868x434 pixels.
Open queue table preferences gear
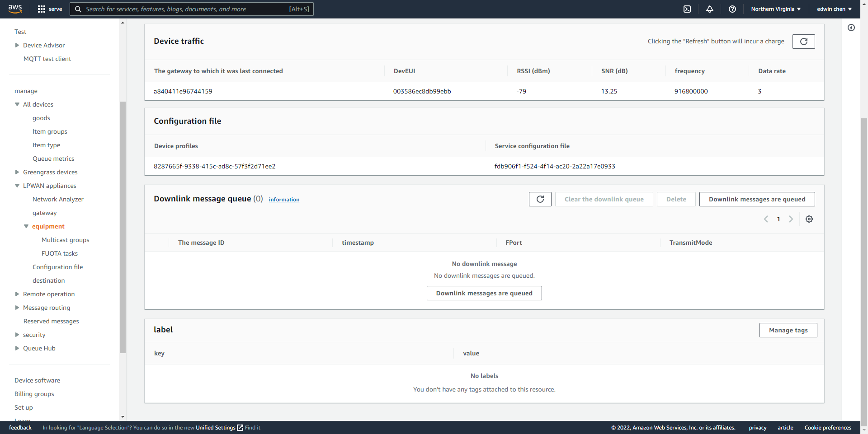tap(809, 219)
